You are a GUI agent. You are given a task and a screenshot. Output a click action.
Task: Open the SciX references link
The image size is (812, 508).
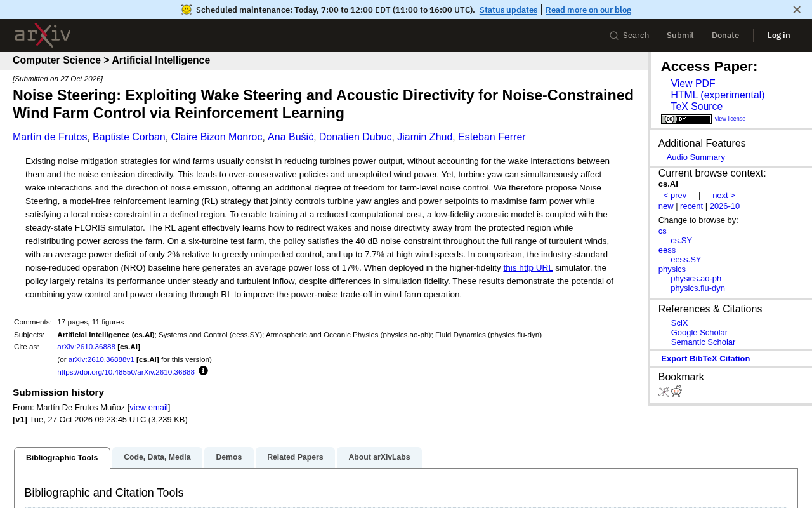pyautogui.click(x=679, y=323)
